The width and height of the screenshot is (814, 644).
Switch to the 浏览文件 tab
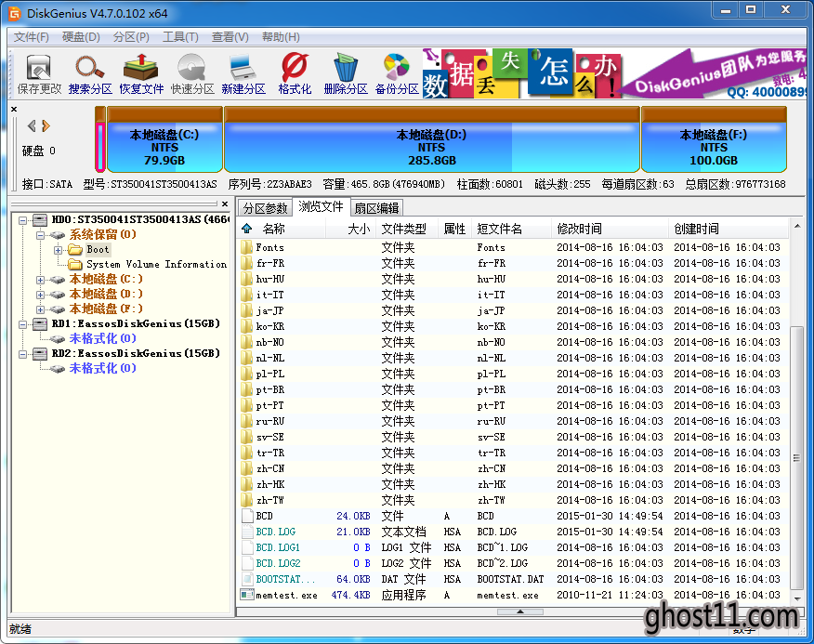(321, 206)
